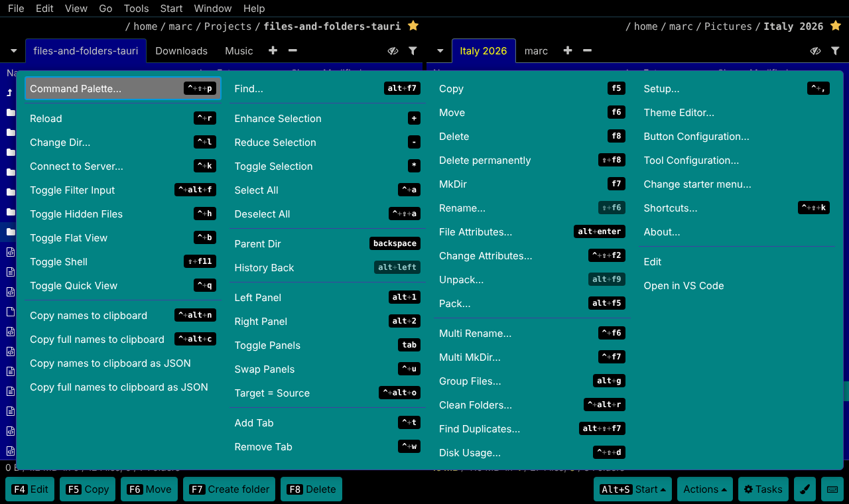Image resolution: width=849 pixels, height=504 pixels.
Task: Click the funnel filter icon in left panel
Action: point(413,50)
